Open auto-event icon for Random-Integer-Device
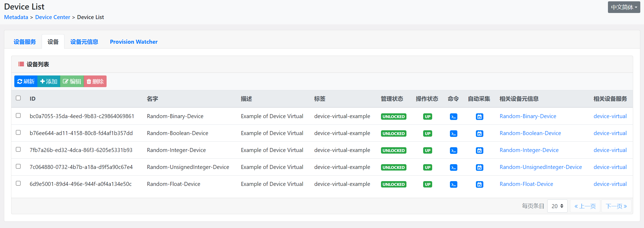This screenshot has height=228, width=644. [479, 150]
